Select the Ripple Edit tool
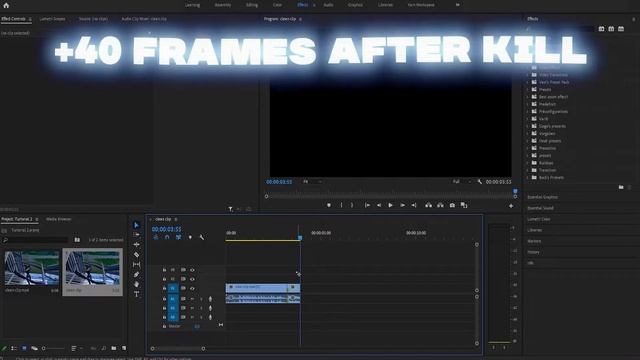 (x=136, y=244)
